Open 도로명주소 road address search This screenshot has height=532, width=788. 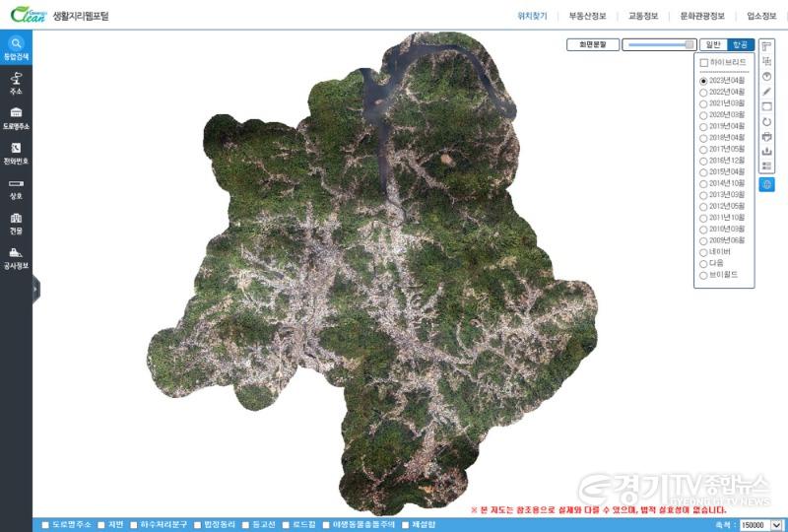(16, 116)
